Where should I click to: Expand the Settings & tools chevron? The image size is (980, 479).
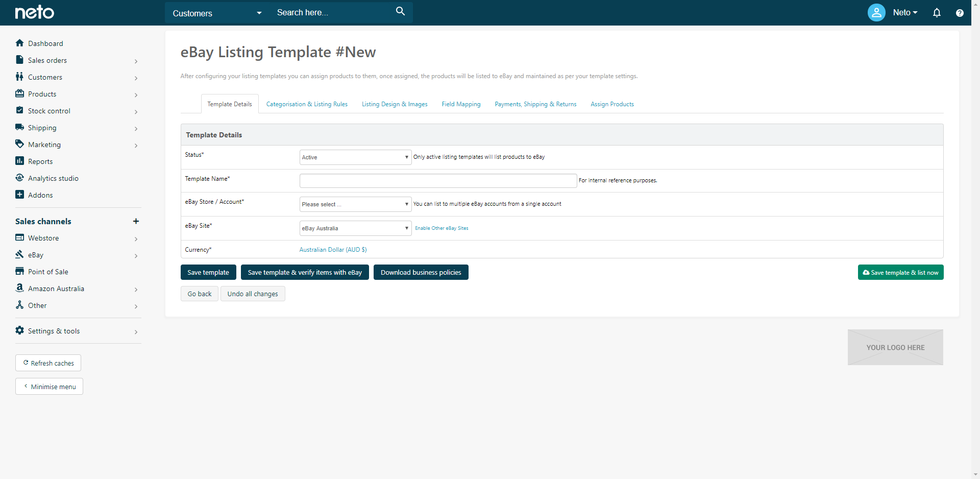(x=136, y=332)
